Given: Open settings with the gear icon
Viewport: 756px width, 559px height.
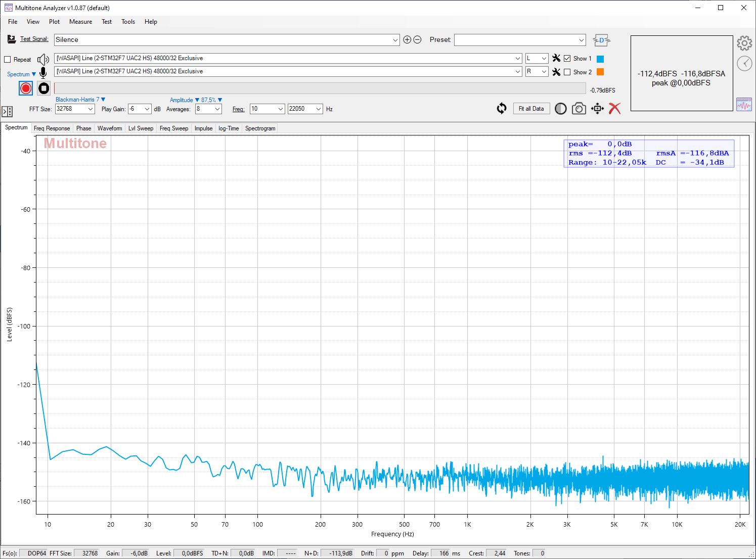Looking at the screenshot, I should click(x=744, y=43).
